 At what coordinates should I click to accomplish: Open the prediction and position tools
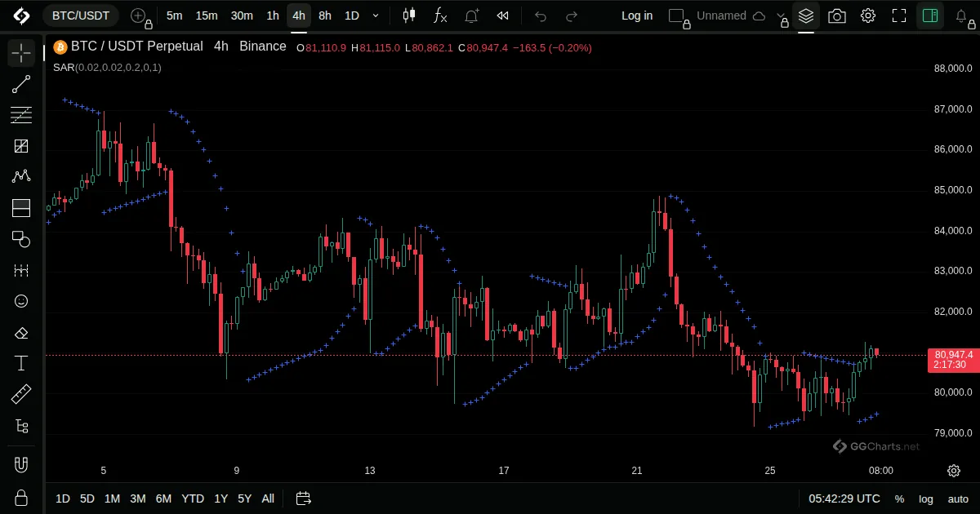click(x=21, y=208)
